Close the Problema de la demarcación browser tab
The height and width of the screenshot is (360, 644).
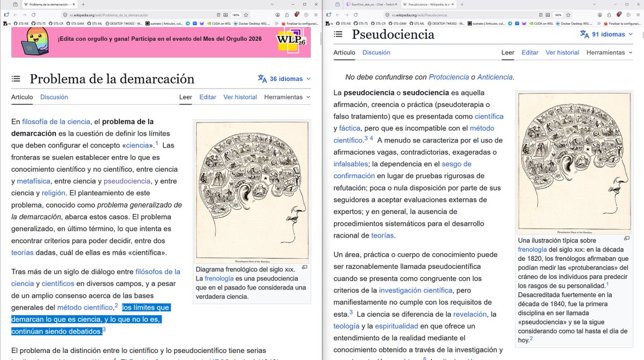[75, 4]
